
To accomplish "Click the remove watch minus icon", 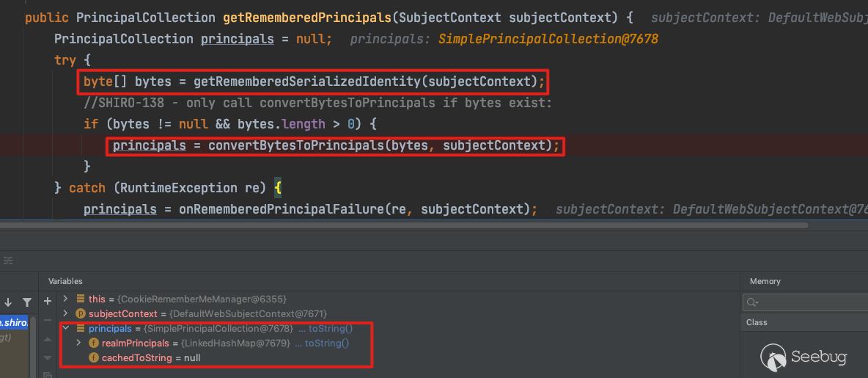I will [x=48, y=320].
